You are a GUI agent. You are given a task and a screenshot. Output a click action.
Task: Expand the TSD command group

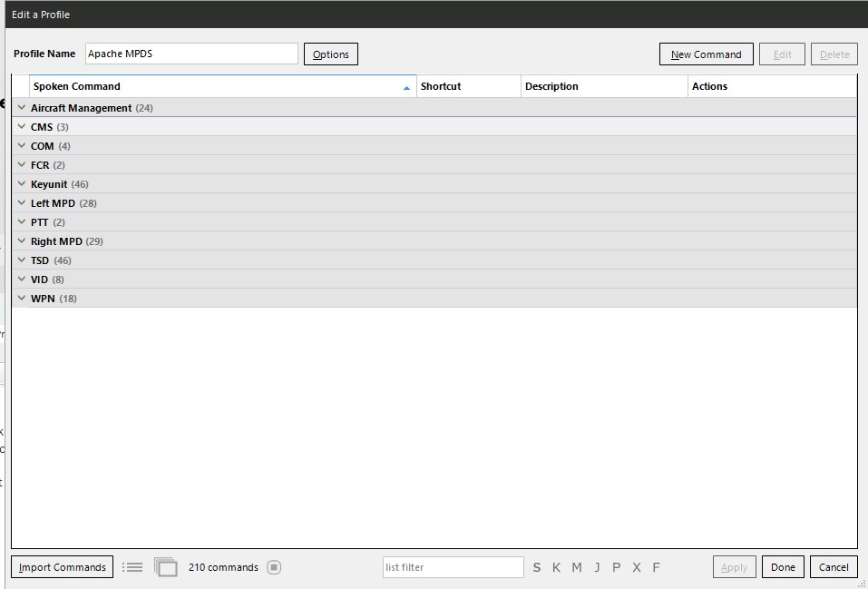[x=22, y=260]
